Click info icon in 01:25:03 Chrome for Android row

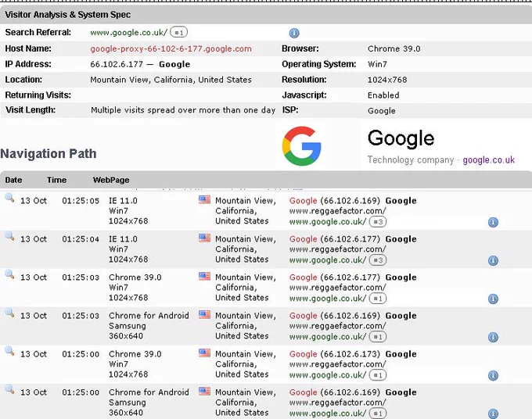coord(493,337)
